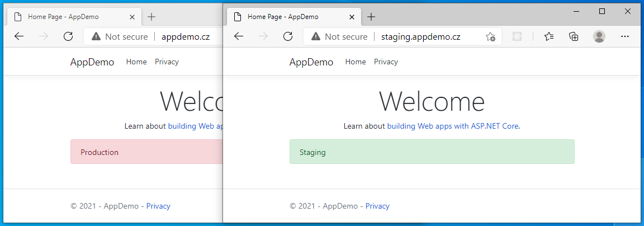
Task: Open Home nav link on production site
Action: point(136,62)
